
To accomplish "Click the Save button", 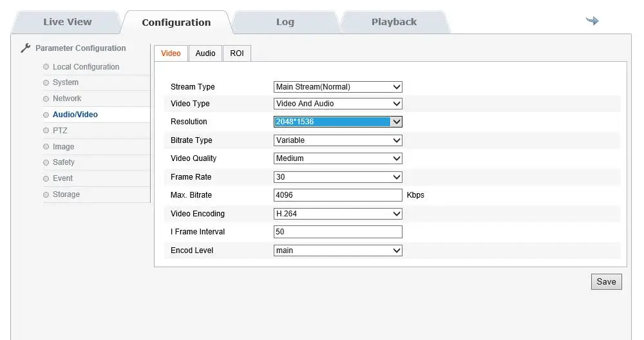I will pyautogui.click(x=606, y=281).
